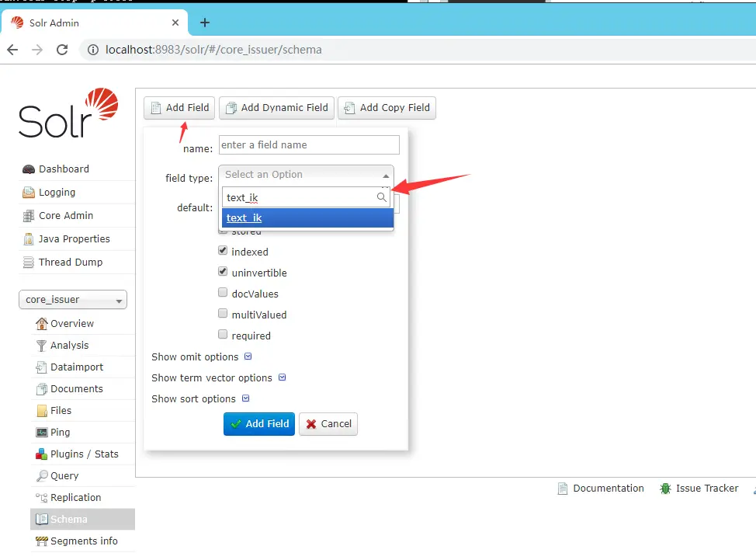This screenshot has width=756, height=560.
Task: Open the Dataimport page
Action: coord(77,367)
